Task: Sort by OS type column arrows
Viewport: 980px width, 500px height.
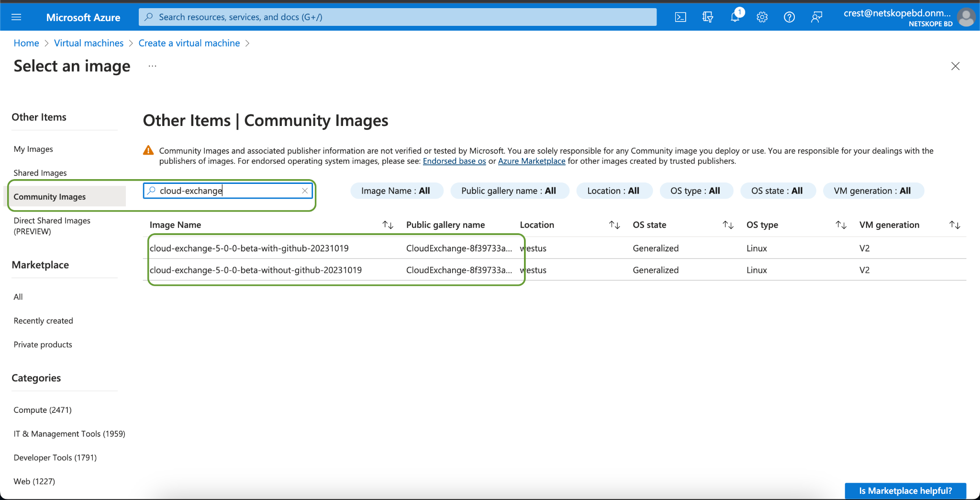Action: [x=841, y=225]
